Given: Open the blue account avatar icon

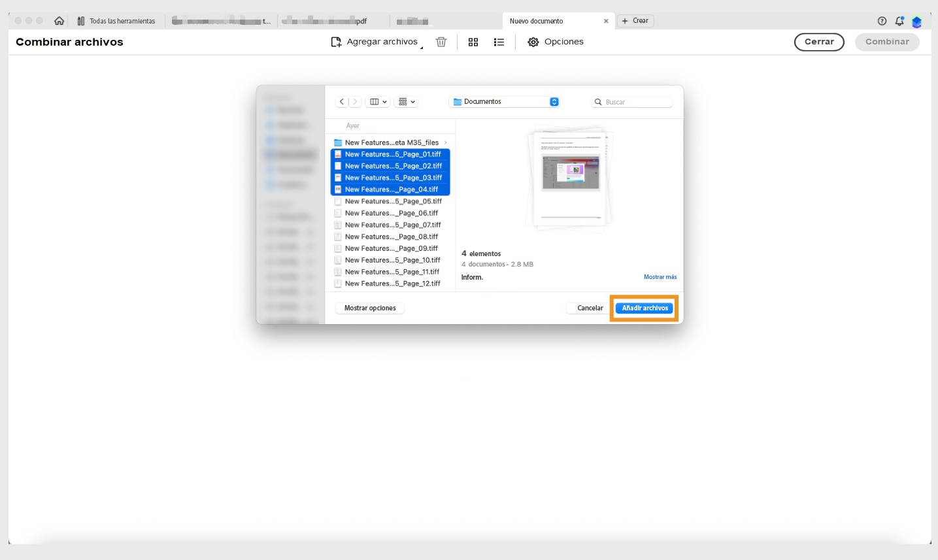Looking at the screenshot, I should 916,22.
